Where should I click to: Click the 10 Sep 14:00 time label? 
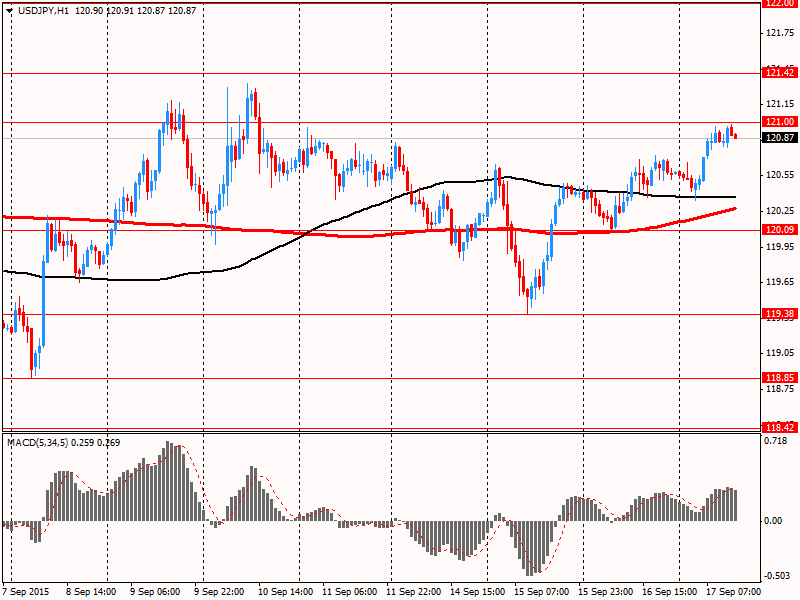(285, 592)
